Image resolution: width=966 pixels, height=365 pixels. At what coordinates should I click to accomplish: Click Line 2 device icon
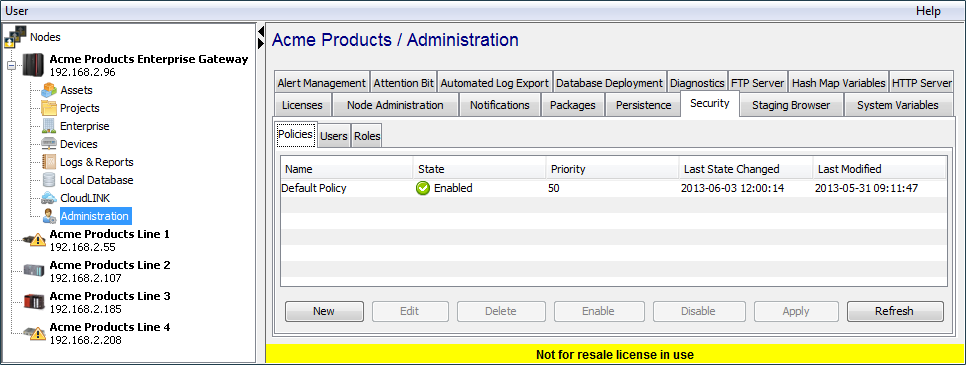(x=34, y=271)
